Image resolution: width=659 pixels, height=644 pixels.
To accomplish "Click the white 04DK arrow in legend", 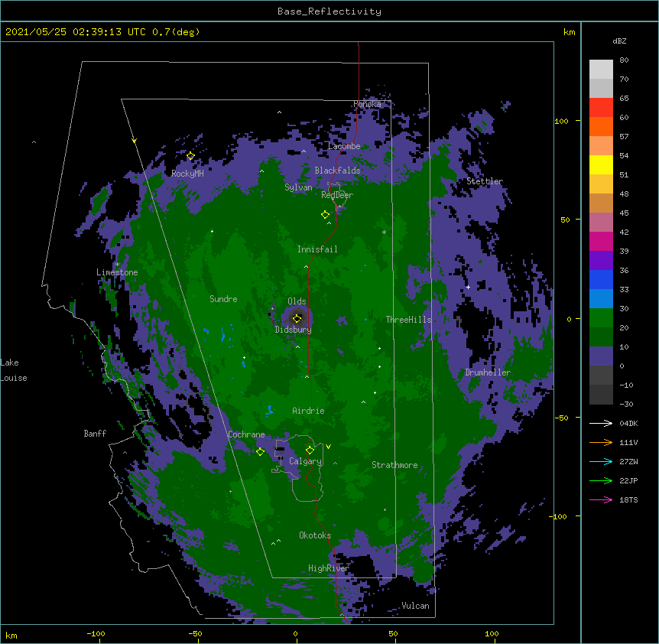I will pyautogui.click(x=601, y=423).
